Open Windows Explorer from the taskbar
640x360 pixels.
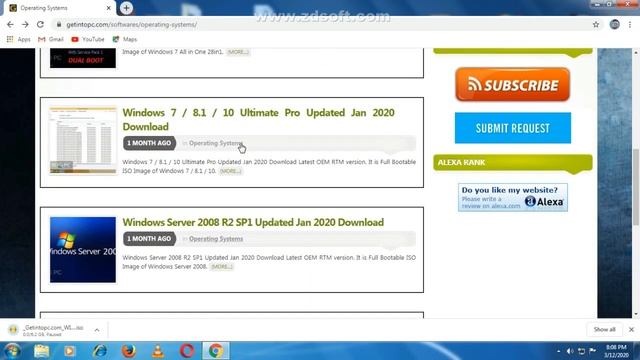tap(42, 351)
